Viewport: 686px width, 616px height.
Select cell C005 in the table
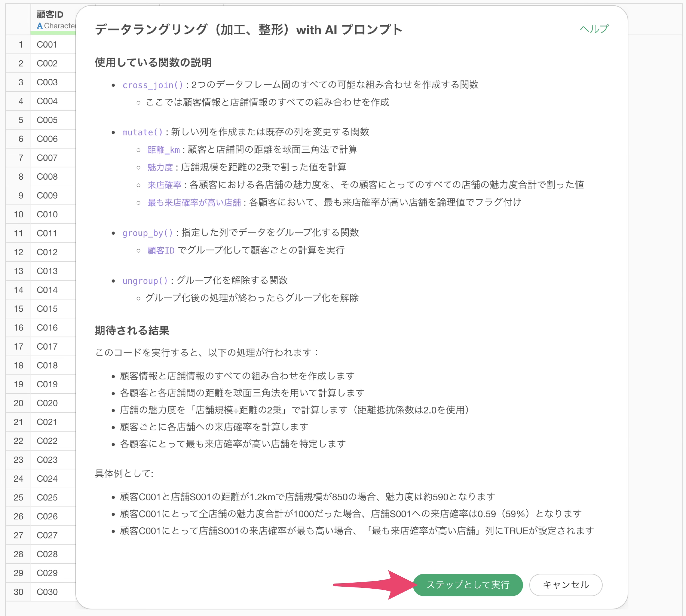(x=47, y=120)
